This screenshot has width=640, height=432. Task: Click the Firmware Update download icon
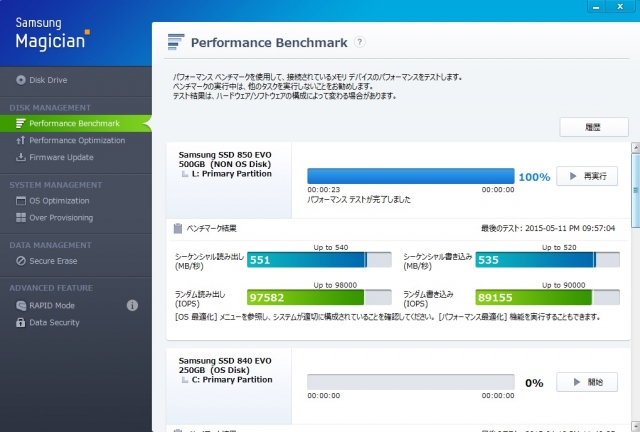(x=21, y=157)
